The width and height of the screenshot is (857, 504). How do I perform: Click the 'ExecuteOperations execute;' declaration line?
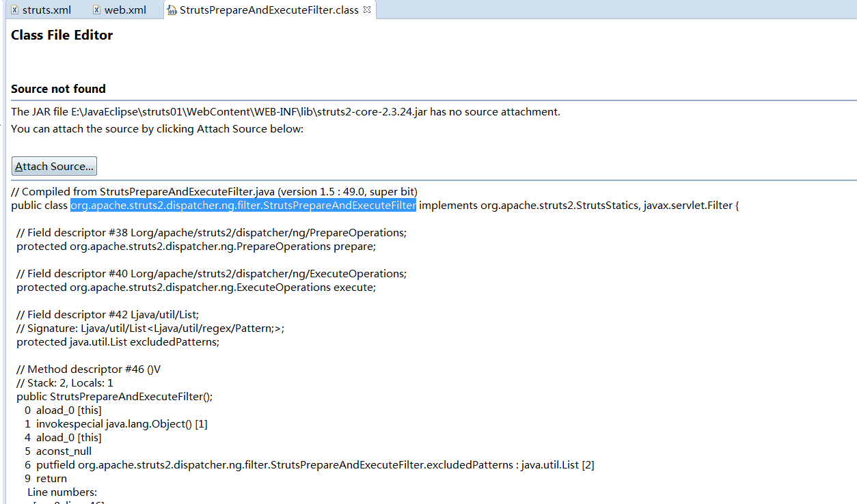pos(196,288)
